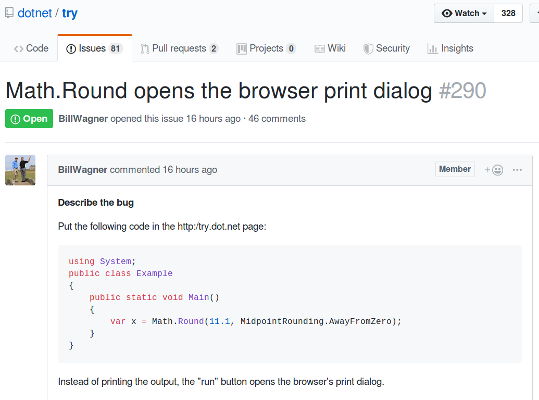Open the try repository link

(70, 13)
